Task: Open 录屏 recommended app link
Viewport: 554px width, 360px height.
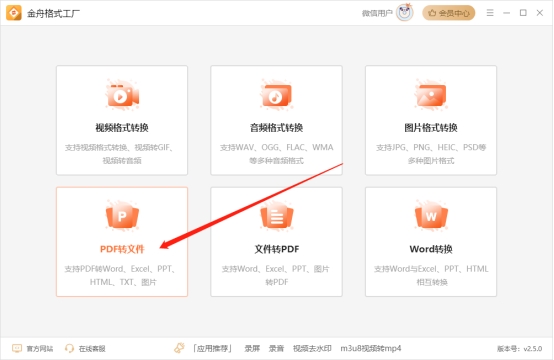Action: tap(252, 349)
